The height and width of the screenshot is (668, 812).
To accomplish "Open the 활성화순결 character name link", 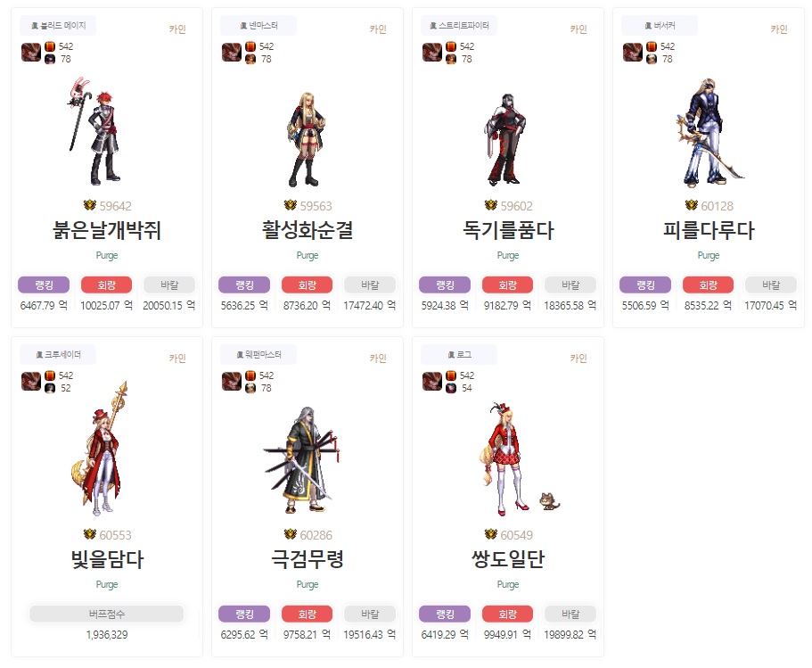I will 308,230.
